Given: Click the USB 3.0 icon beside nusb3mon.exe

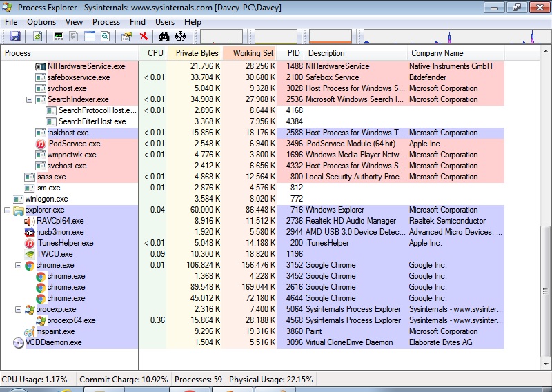Looking at the screenshot, I should pyautogui.click(x=30, y=232).
